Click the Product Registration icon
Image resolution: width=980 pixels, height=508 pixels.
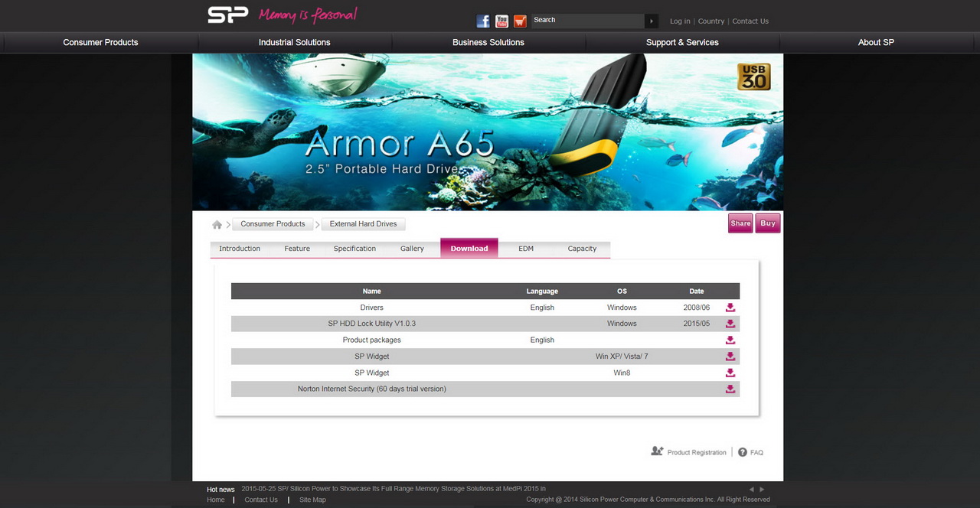[657, 451]
